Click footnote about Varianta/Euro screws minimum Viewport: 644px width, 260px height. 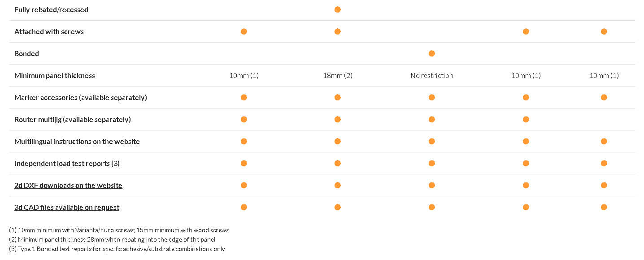tap(119, 230)
